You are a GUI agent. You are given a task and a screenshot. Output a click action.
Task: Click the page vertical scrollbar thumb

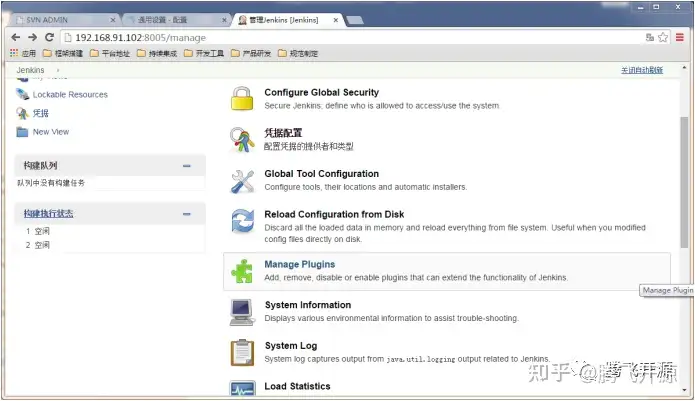pyautogui.click(x=684, y=183)
